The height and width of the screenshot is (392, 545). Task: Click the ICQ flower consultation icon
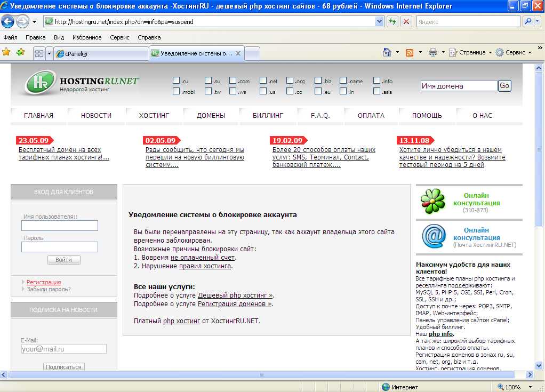tap(432, 201)
